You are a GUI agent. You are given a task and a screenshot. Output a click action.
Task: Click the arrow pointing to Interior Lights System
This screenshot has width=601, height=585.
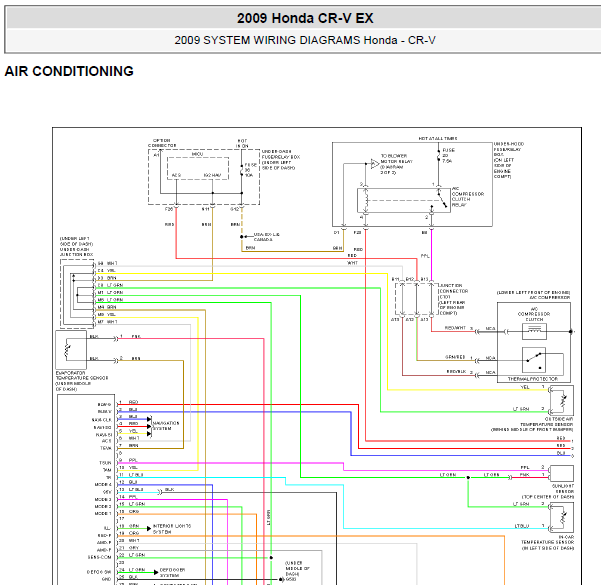pyautogui.click(x=149, y=529)
